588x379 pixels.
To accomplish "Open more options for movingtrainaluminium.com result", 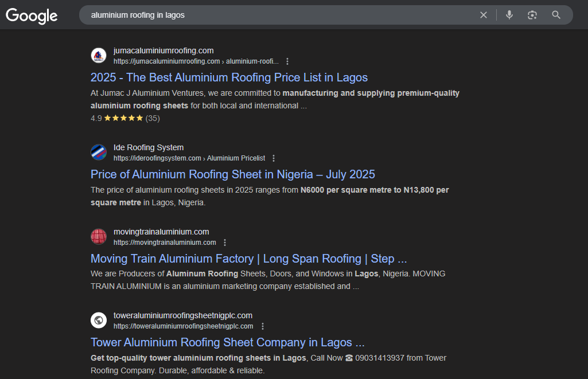I will [x=225, y=243].
